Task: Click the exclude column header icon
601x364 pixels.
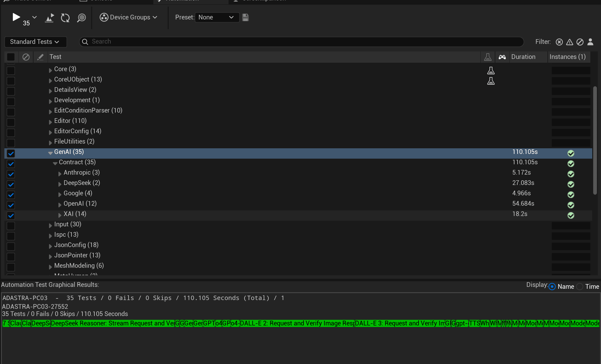Action: [26, 57]
